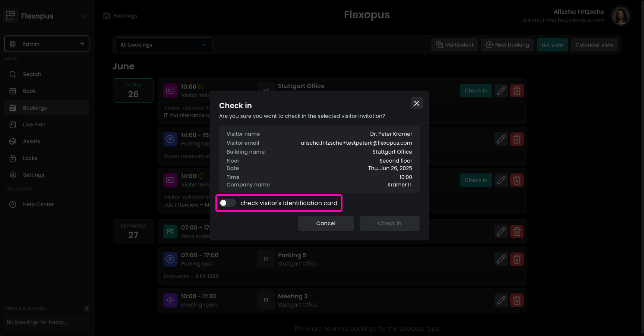
Task: Collapse the sidebar with the double chevron
Action: click(x=85, y=16)
